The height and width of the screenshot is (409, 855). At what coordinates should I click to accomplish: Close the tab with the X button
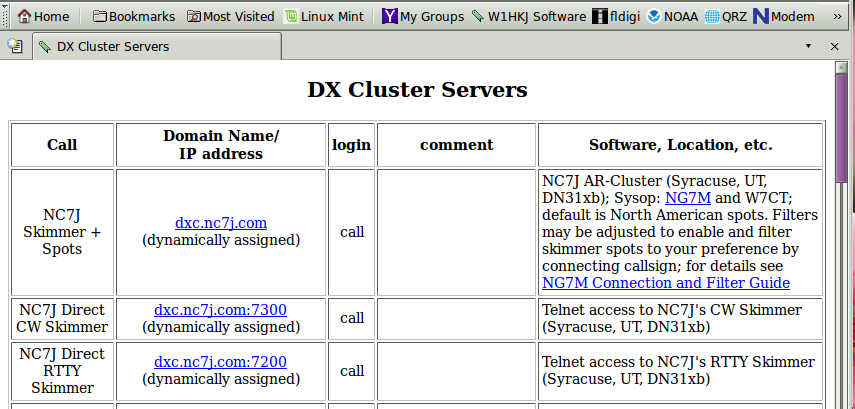[834, 46]
